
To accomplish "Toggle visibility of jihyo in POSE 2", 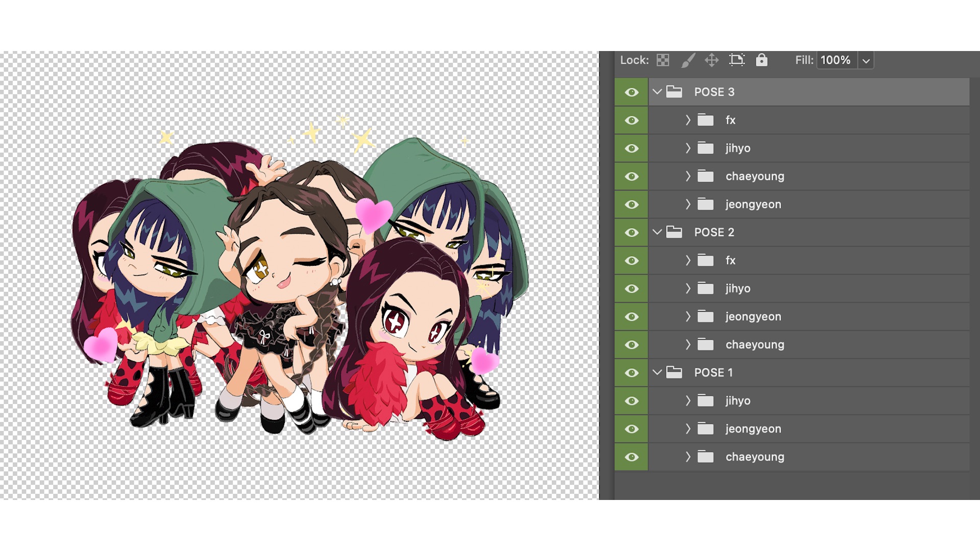I will [x=631, y=288].
